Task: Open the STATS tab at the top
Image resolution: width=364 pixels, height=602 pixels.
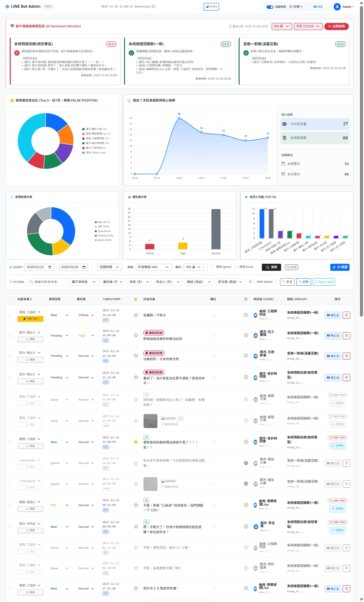Action: pyautogui.click(x=211, y=7)
